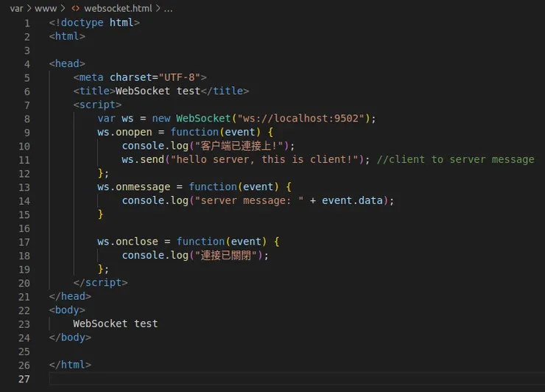Click the closing body tag on line 24
This screenshot has height=392, width=545.
(x=70, y=337)
